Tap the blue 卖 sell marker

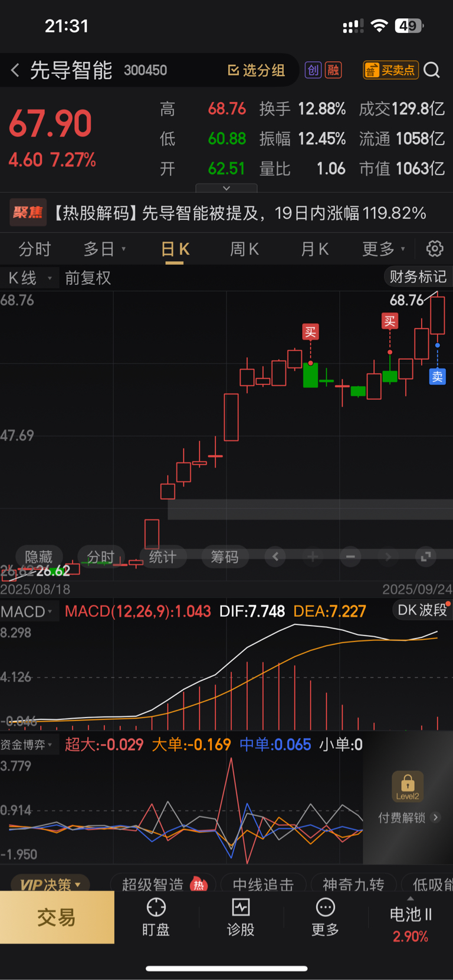[x=437, y=376]
